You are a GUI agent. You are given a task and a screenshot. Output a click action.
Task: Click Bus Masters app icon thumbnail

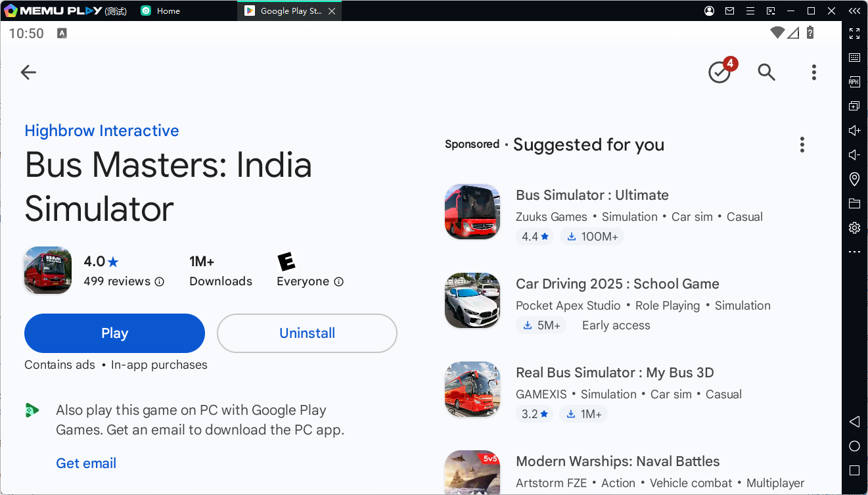coord(48,270)
